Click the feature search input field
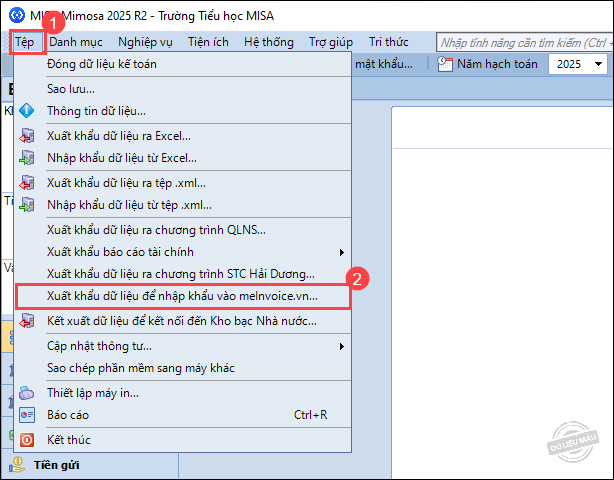The width and height of the screenshot is (614, 480). click(525, 42)
